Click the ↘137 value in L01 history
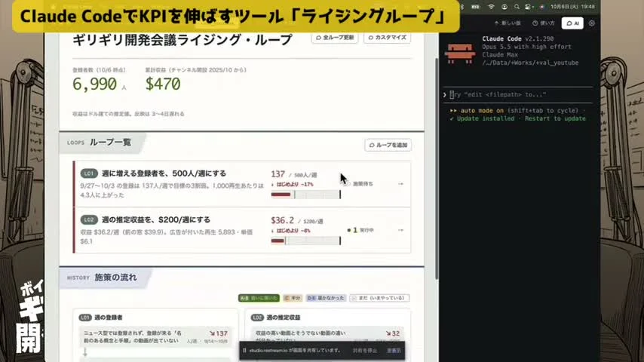This screenshot has height=362, width=644. 218,333
